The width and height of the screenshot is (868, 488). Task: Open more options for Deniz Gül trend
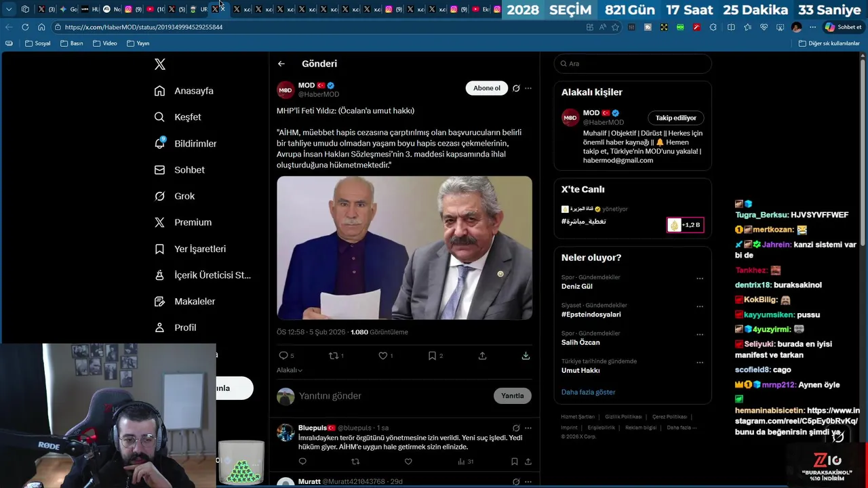700,279
